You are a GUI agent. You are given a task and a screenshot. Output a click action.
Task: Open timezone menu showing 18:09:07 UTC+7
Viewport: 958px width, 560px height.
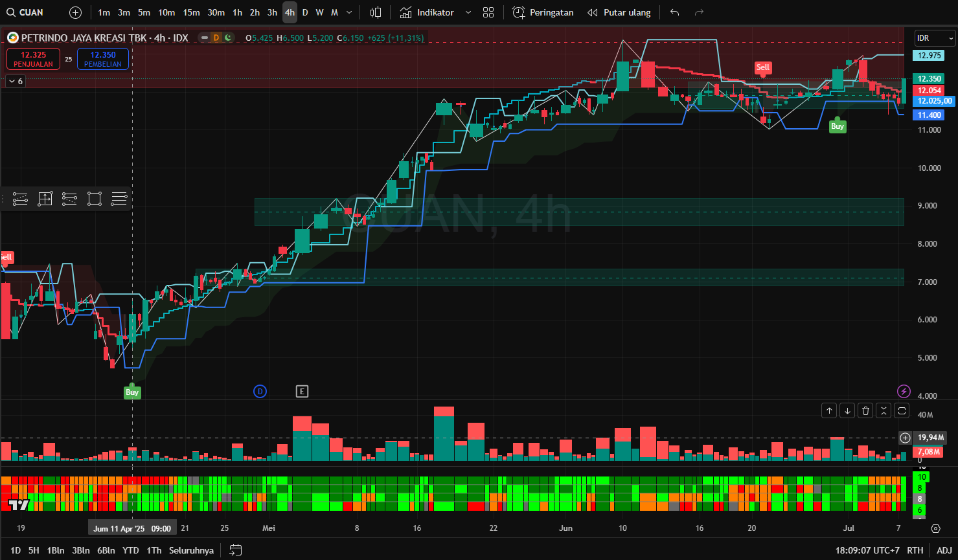tap(867, 550)
